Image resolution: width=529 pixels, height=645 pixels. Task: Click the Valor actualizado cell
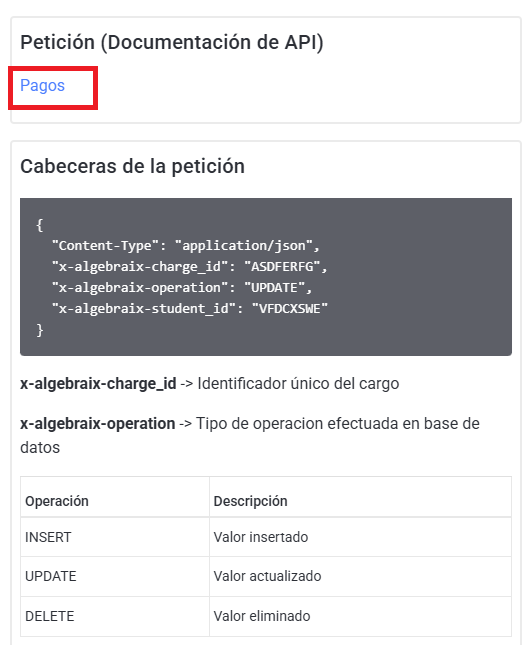(360, 577)
